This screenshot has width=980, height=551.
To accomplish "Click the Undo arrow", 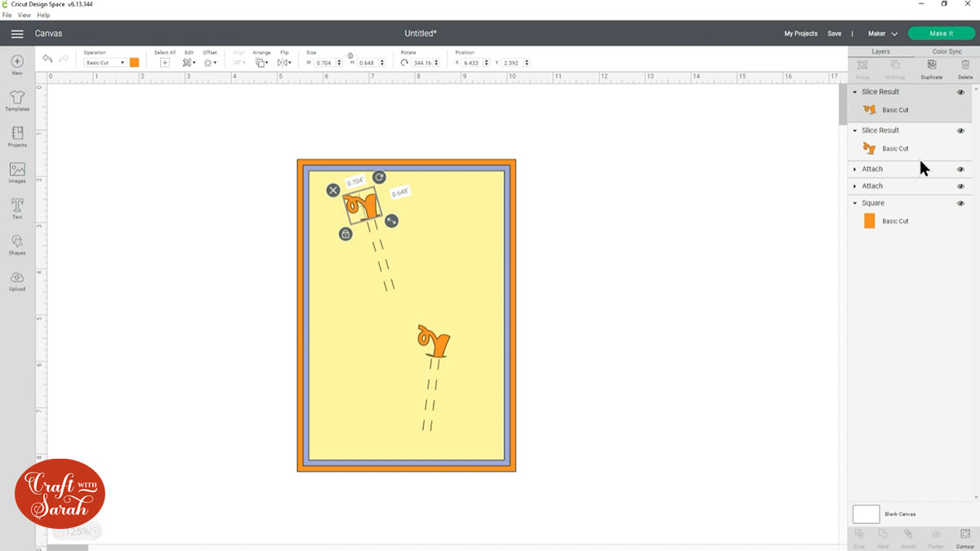I will [x=47, y=60].
